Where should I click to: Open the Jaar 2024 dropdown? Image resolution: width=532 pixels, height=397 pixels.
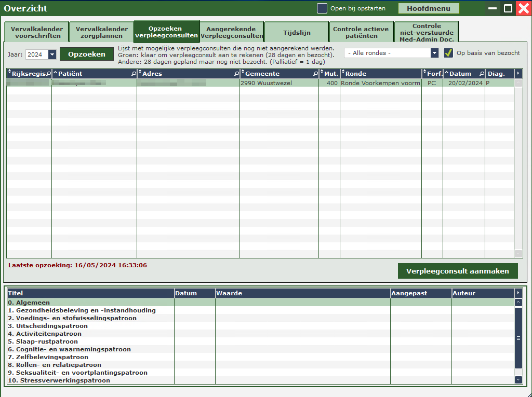51,54
